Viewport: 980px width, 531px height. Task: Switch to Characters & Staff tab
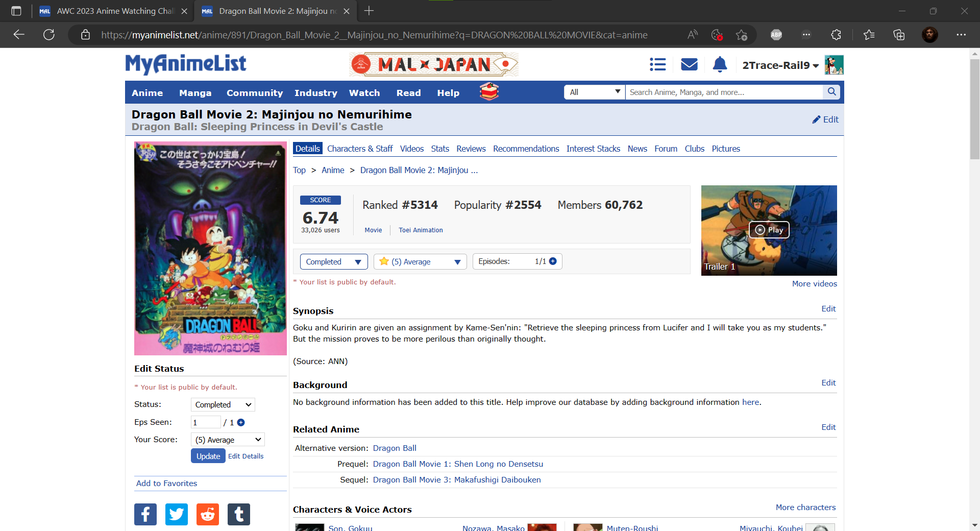coord(360,149)
